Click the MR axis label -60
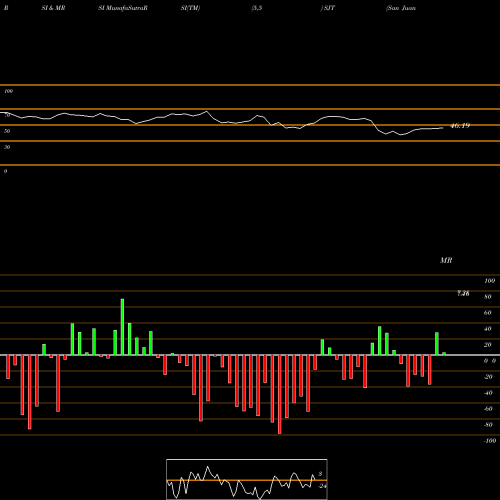The width and height of the screenshot is (500, 500). point(488,409)
